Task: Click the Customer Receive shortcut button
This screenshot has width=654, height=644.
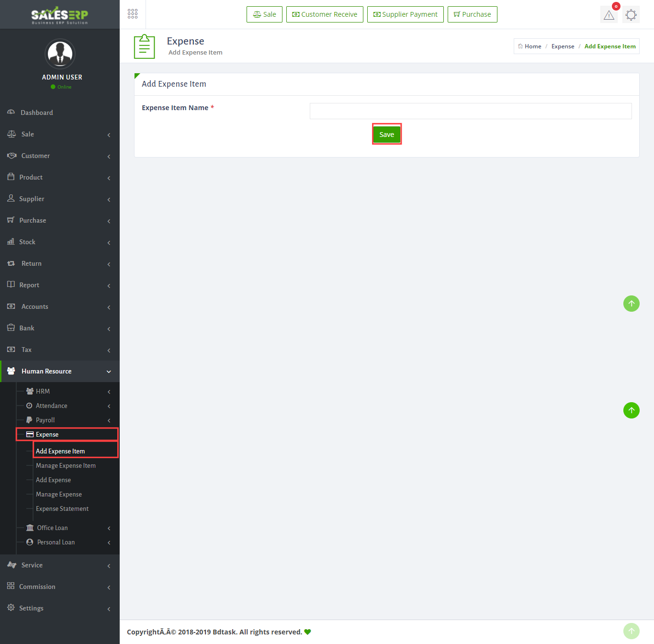Action: [x=325, y=14]
